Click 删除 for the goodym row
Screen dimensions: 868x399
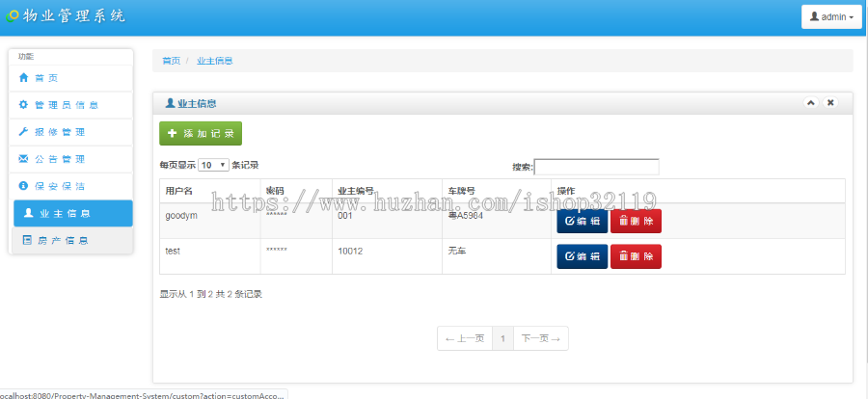click(x=637, y=222)
